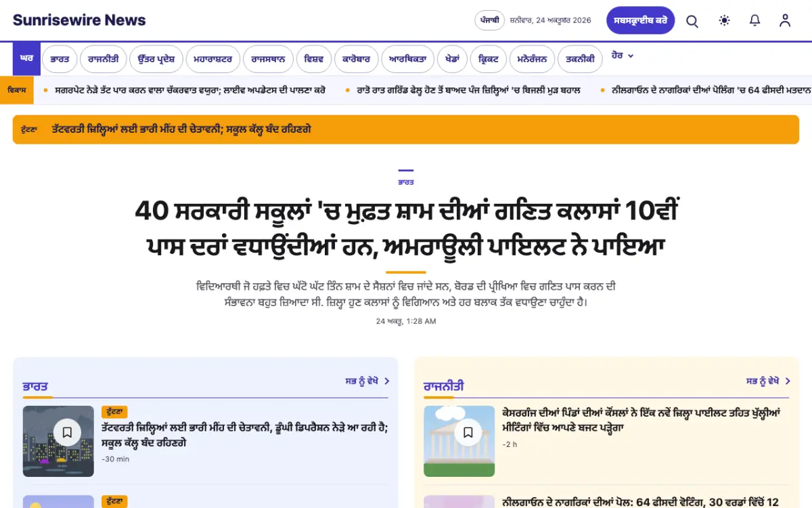The image size is (812, 508).
Task: Open user account profile icon
Action: (x=785, y=20)
